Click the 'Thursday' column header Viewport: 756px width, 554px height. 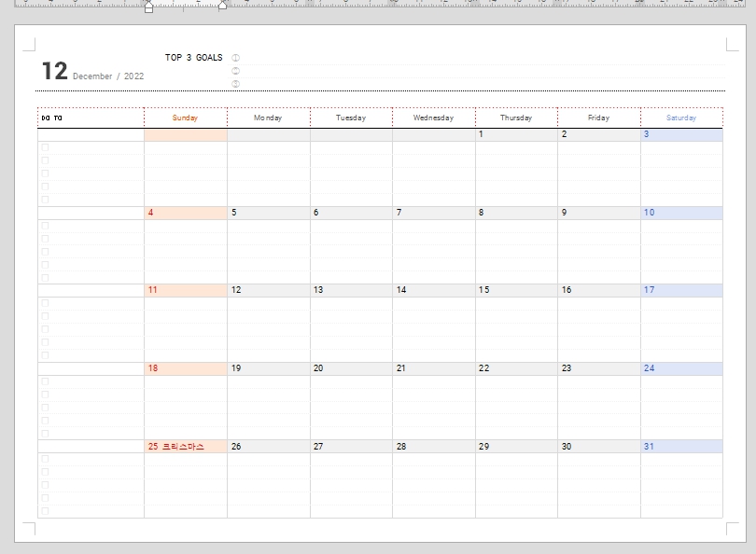516,118
